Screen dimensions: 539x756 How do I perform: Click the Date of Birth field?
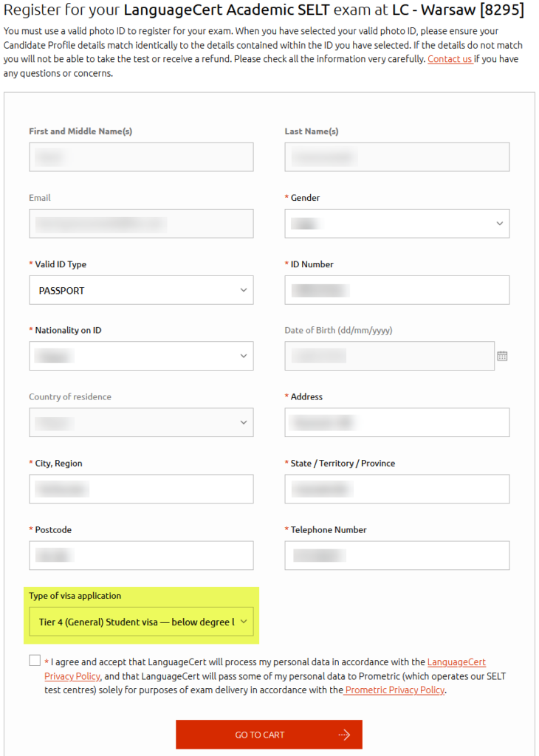pyautogui.click(x=389, y=356)
